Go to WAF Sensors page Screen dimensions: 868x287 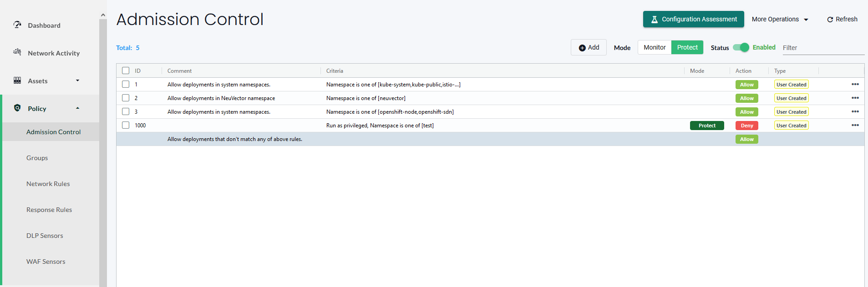pyautogui.click(x=46, y=262)
